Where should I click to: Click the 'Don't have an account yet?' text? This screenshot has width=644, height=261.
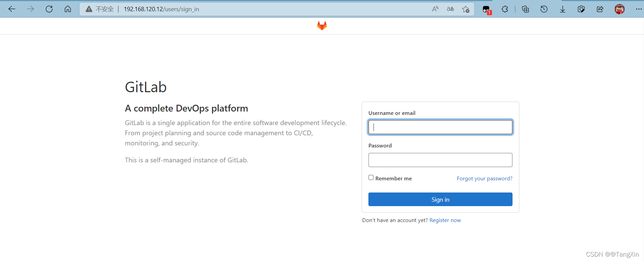(x=395, y=220)
